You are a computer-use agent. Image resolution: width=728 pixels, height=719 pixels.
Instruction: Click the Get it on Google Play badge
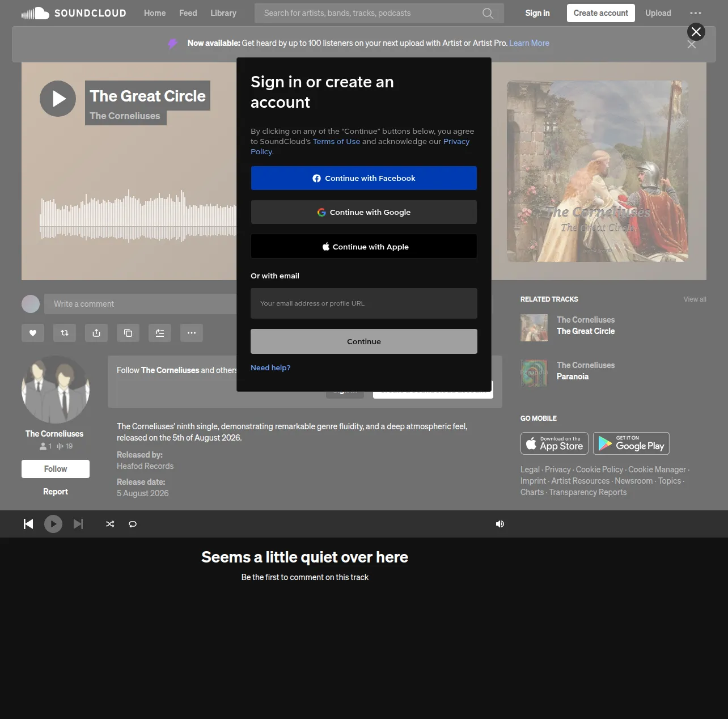coord(632,443)
